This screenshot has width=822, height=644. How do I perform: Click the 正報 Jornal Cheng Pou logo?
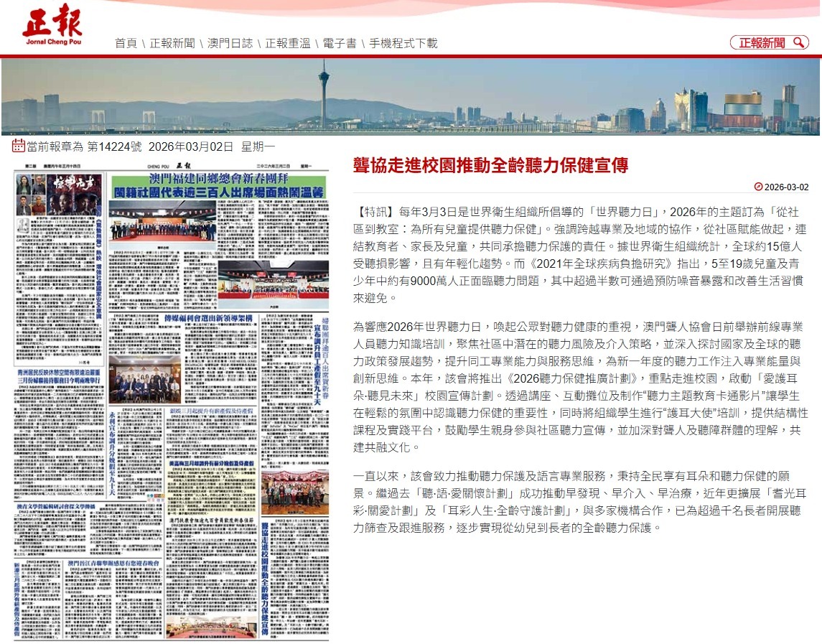point(52,26)
